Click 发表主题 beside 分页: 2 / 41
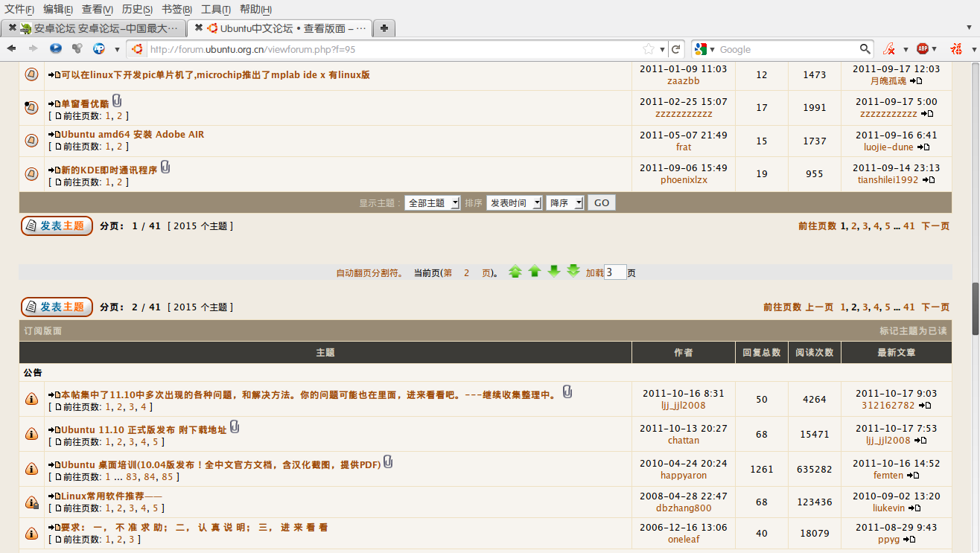The image size is (980, 553). 57,307
